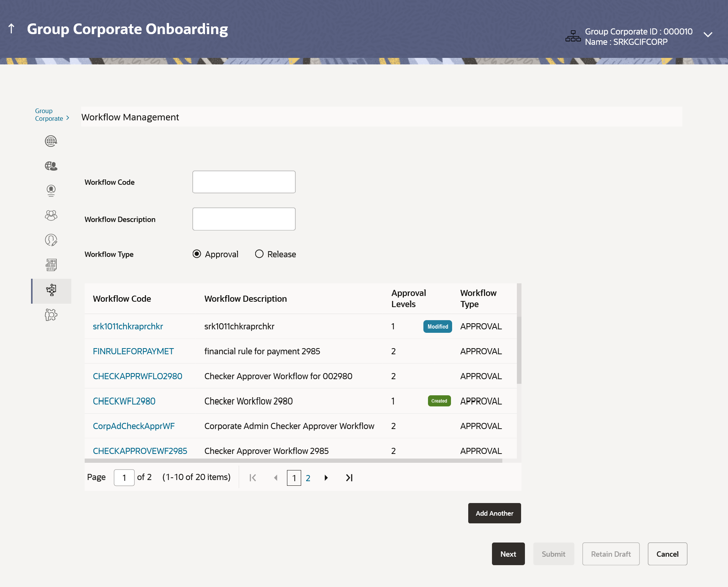Click the Add Another button
Screen dimensions: 728x587
coord(494,513)
